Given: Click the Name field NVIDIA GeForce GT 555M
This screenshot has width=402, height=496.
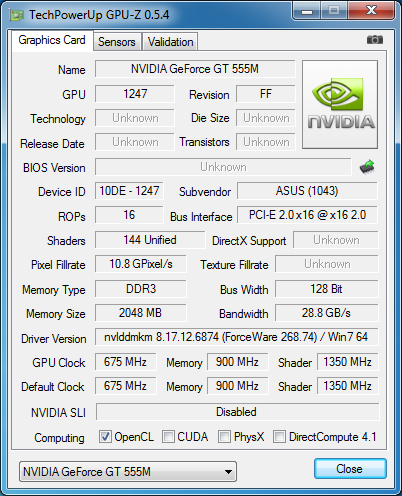Looking at the screenshot, I should click(x=195, y=69).
